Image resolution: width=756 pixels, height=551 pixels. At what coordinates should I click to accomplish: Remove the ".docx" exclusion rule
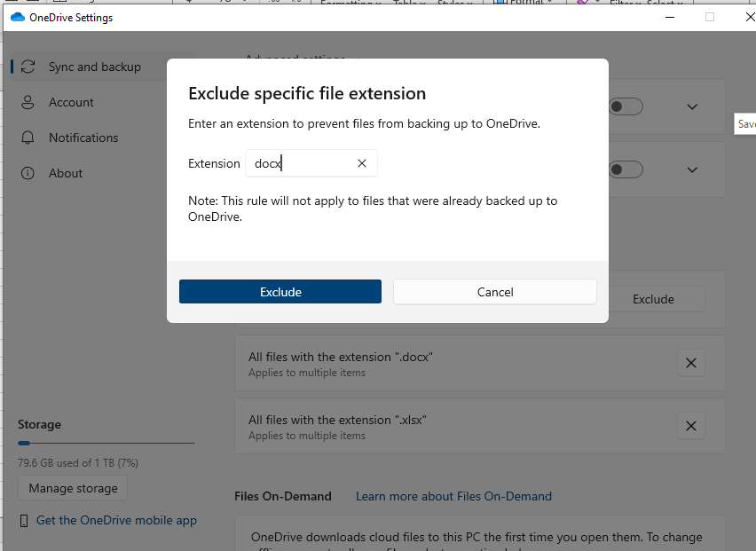pos(691,363)
